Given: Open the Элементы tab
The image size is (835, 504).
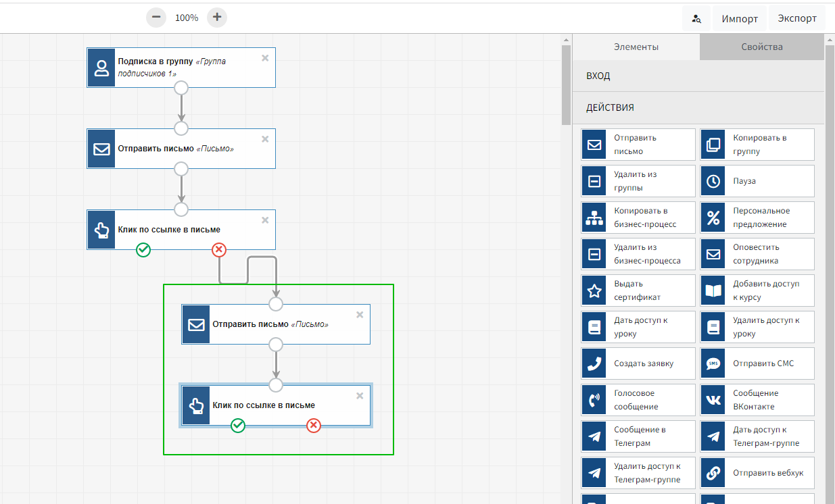Looking at the screenshot, I should click(x=636, y=47).
